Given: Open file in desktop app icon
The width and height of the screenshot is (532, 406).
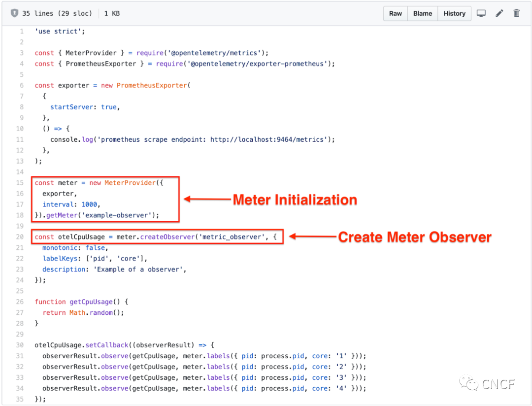Looking at the screenshot, I should coord(481,13).
